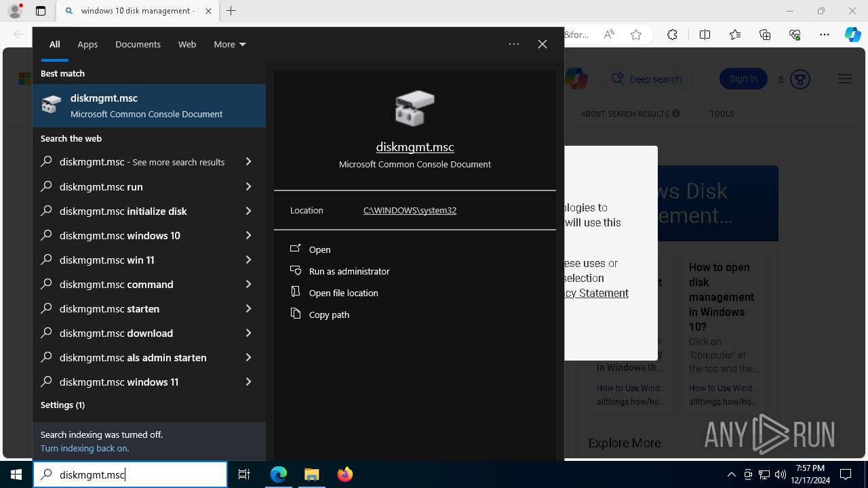Click the Copy path icon
The width and height of the screenshot is (868, 488).
(x=296, y=314)
